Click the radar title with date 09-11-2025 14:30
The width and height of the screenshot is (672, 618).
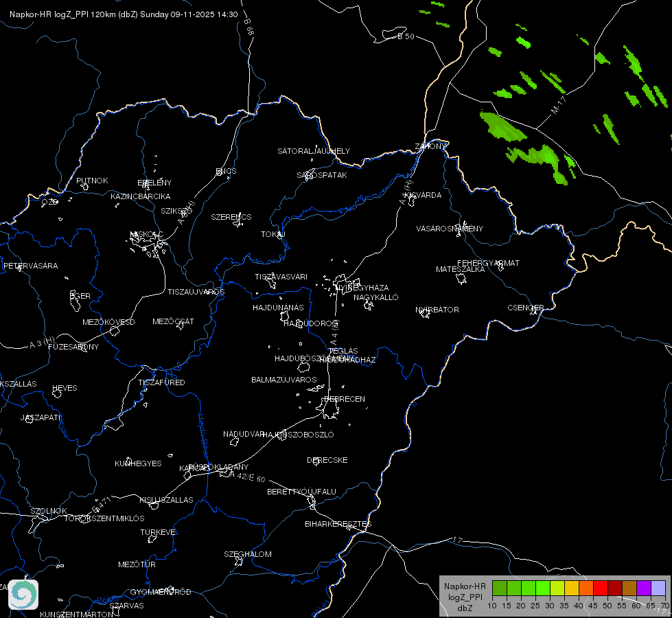[124, 14]
